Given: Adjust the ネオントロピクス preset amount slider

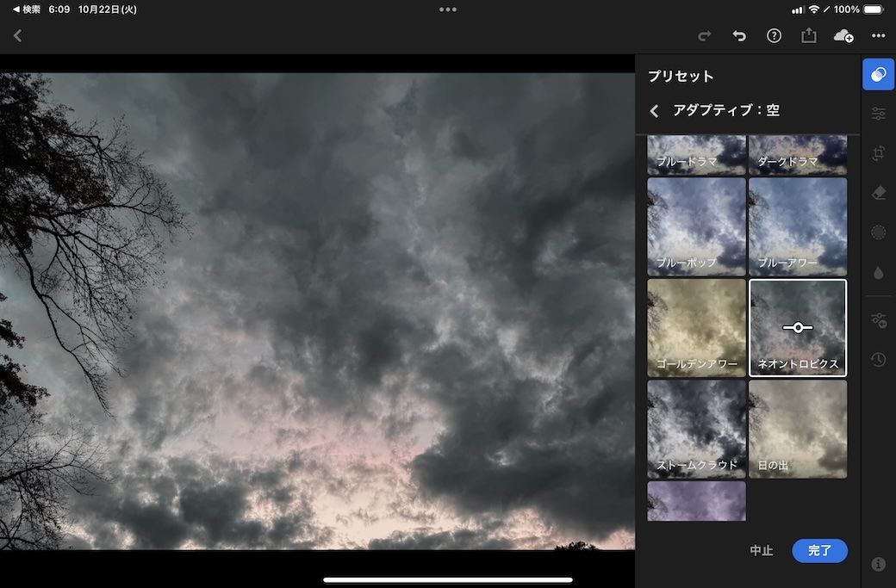Looking at the screenshot, I should 798,327.
